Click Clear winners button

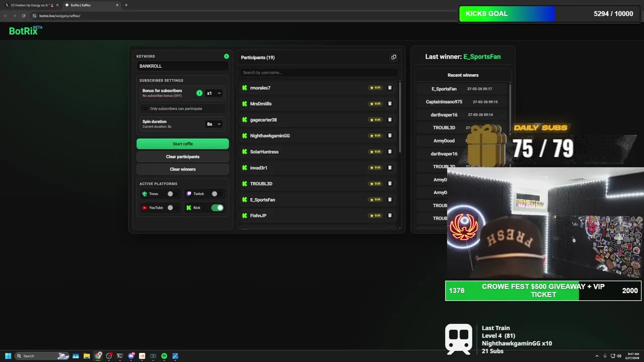pos(183,169)
